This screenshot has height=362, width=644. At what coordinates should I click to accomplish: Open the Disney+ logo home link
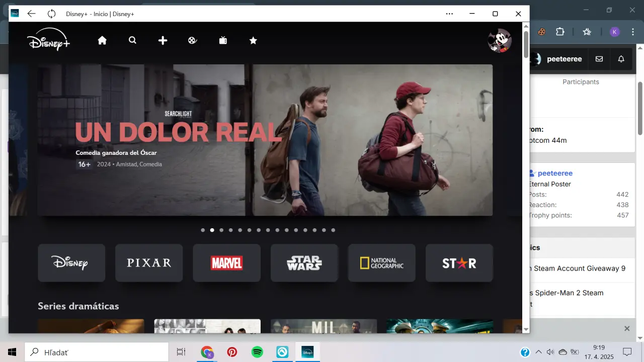[48, 39]
